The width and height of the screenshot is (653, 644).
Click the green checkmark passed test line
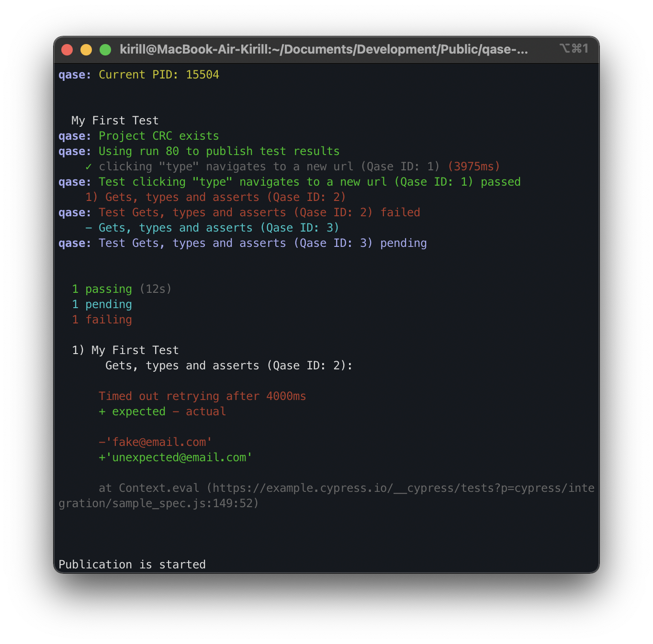click(293, 167)
